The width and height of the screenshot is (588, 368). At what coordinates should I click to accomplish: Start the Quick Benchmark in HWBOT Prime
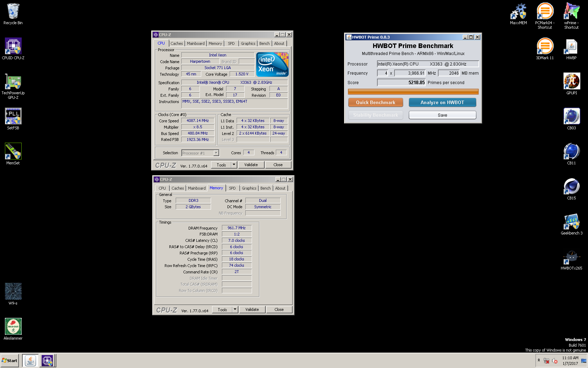point(376,102)
